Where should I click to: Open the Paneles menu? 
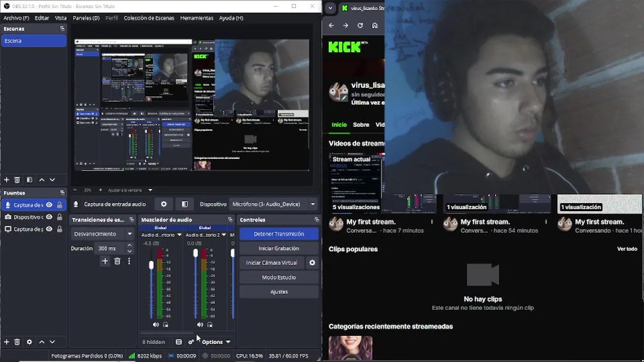[86, 18]
